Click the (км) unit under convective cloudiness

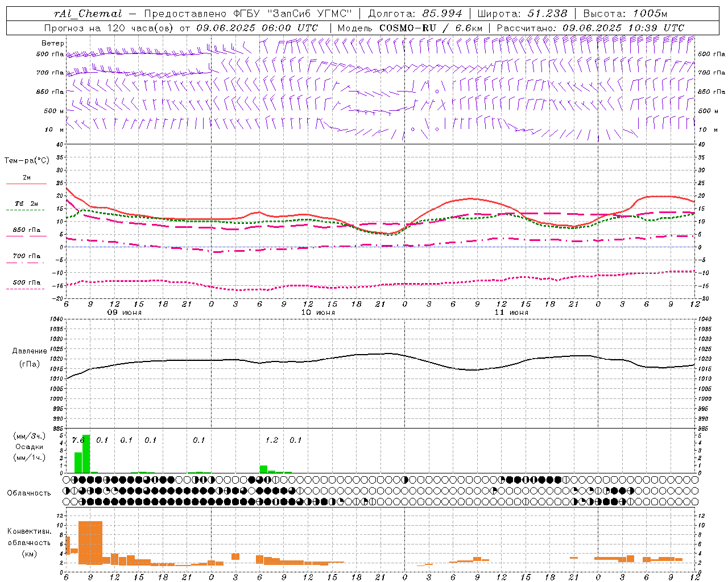(29, 554)
